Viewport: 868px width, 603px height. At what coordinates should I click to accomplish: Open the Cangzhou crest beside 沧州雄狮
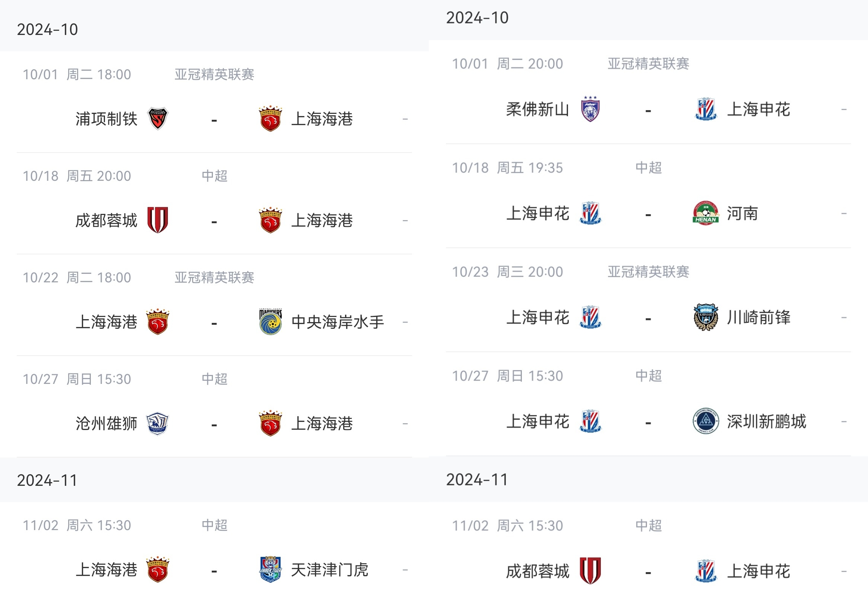[x=157, y=423]
